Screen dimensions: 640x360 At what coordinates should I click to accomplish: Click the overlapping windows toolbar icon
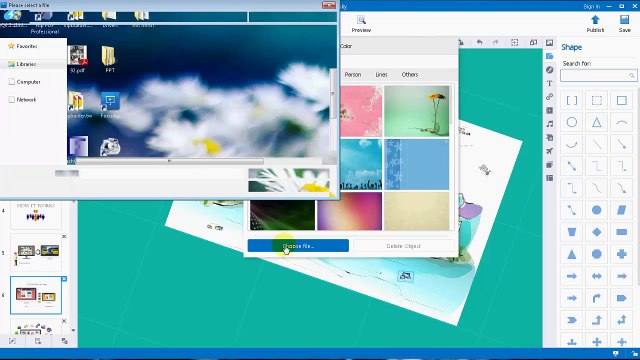533,42
